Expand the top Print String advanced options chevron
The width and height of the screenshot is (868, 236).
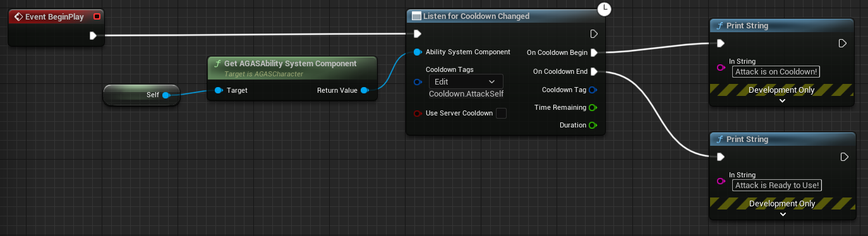(x=781, y=100)
